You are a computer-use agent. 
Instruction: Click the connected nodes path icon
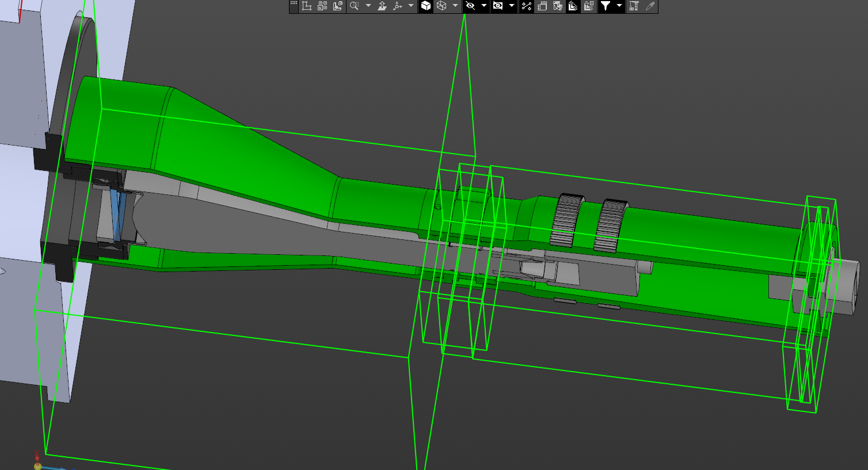[527, 6]
